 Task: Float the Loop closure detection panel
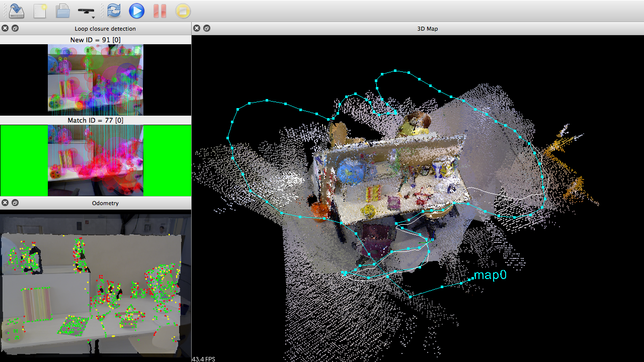point(15,29)
